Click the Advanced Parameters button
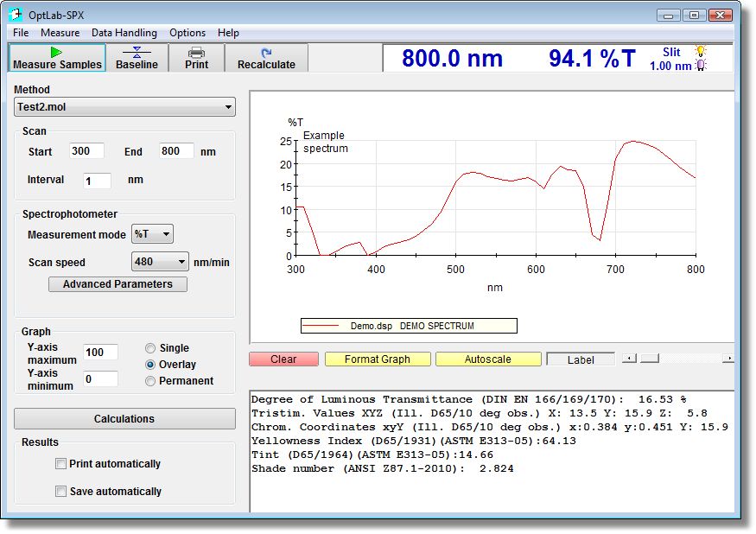The height and width of the screenshot is (534, 756). pyautogui.click(x=117, y=283)
